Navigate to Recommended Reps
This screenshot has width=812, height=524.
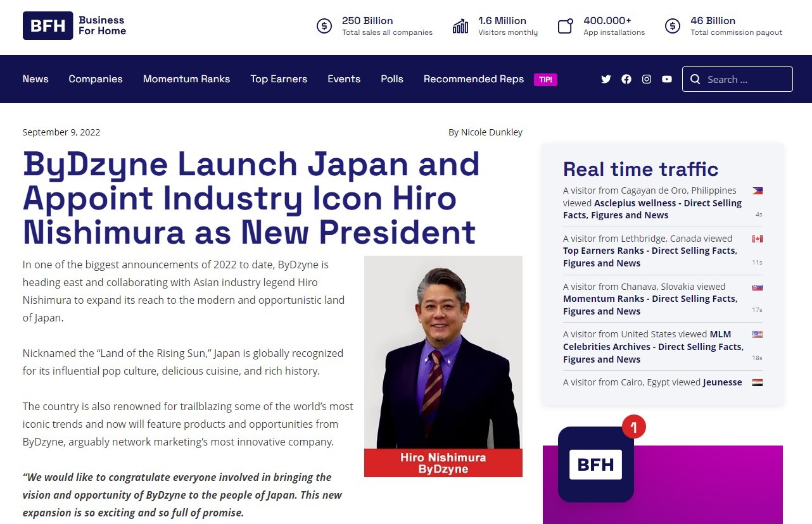(x=474, y=79)
